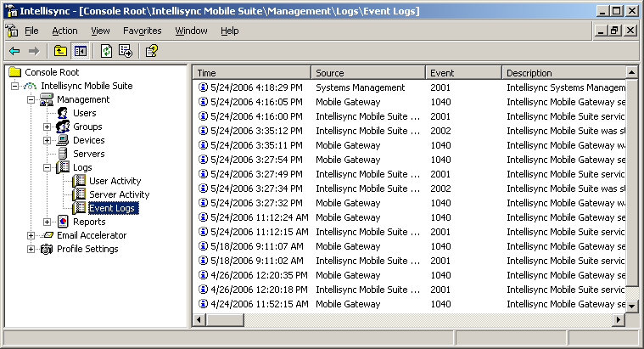The image size is (644, 349).
Task: Click the vertical scrollbar thumb
Action: (631, 183)
